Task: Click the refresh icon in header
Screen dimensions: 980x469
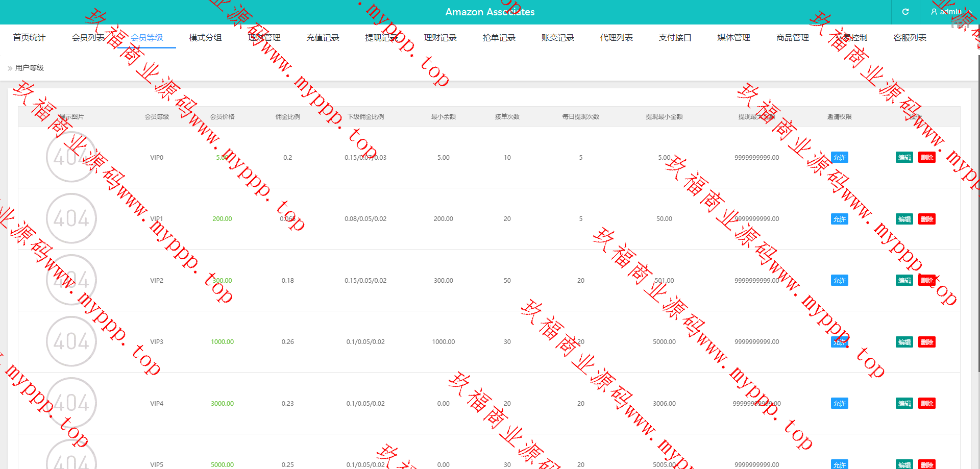Action: tap(905, 12)
